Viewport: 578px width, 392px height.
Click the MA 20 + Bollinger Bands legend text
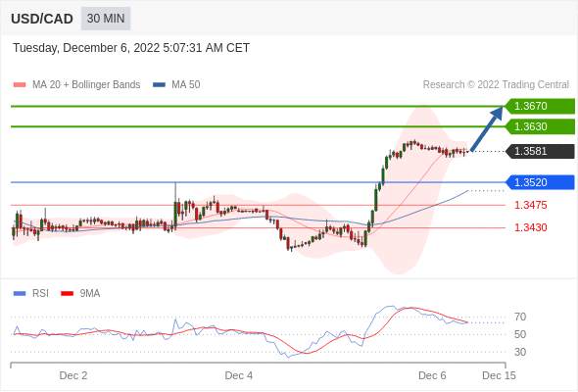pos(86,85)
